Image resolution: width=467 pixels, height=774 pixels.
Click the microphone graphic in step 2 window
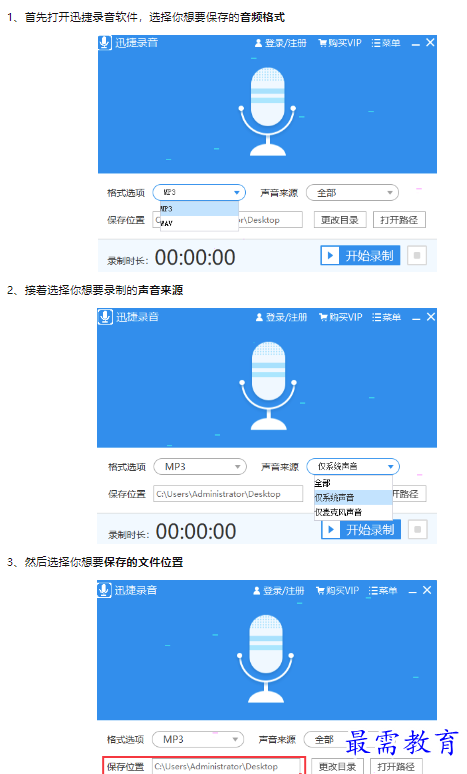click(268, 386)
